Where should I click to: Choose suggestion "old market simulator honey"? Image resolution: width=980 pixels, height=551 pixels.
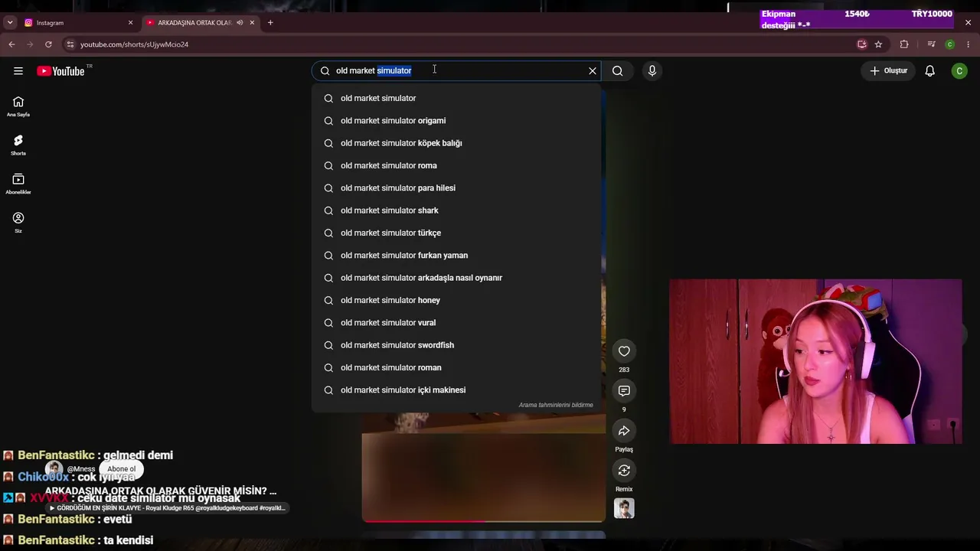coord(456,300)
